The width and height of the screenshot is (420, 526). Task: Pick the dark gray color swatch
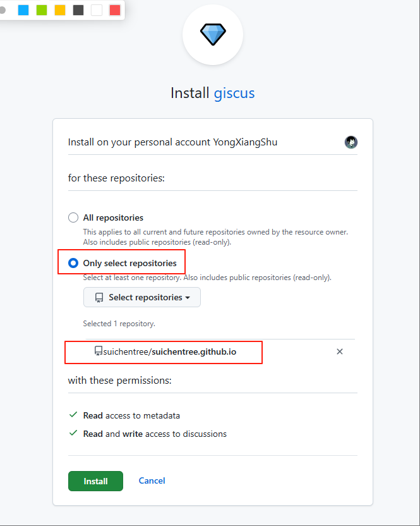(78, 10)
